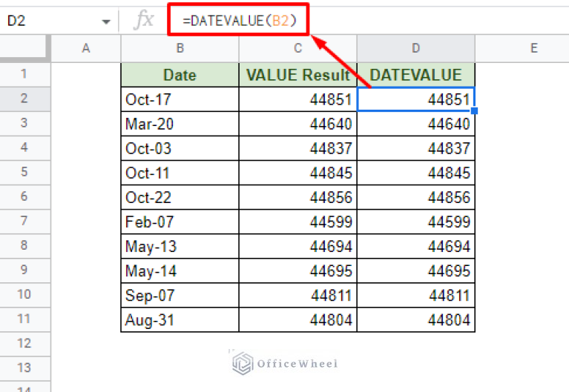Viewport: 569px width, 392px height.
Task: Open the Name box dropdown arrow
Action: point(106,21)
